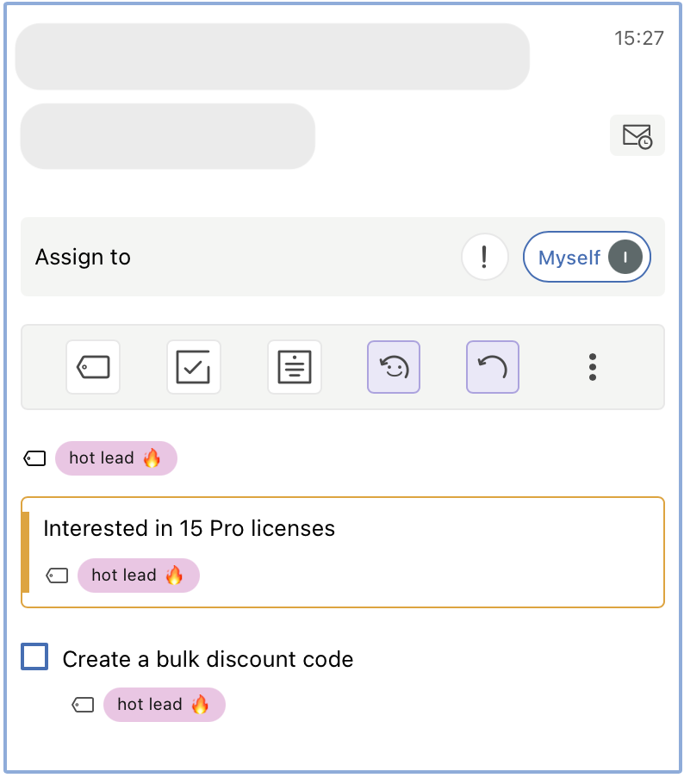684x784 pixels.
Task: Click the tag icon in the toolbar
Action: 93,367
